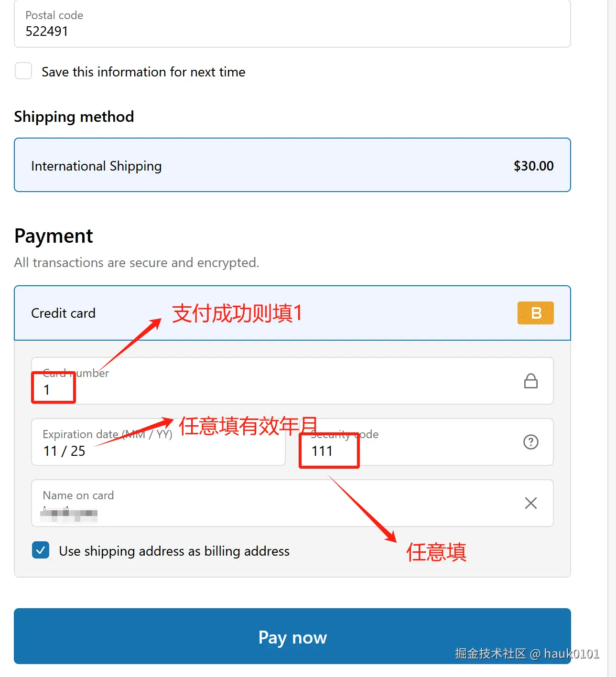This screenshot has height=677, width=616.
Task: Click 'Use shipping address as billing address' label
Action: 174,551
